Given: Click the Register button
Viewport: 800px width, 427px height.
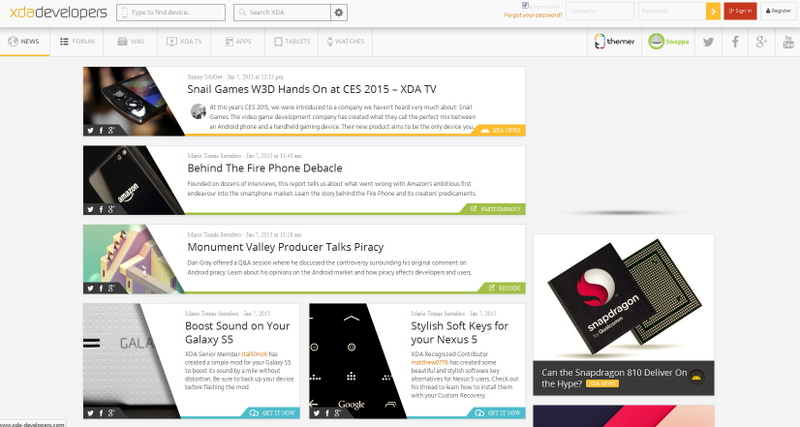Looking at the screenshot, I should click(x=778, y=11).
